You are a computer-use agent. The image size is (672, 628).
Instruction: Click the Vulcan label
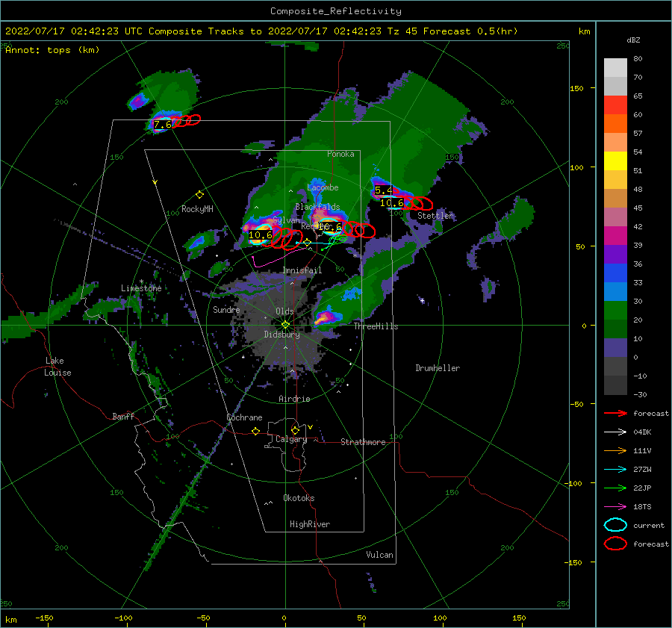379,555
